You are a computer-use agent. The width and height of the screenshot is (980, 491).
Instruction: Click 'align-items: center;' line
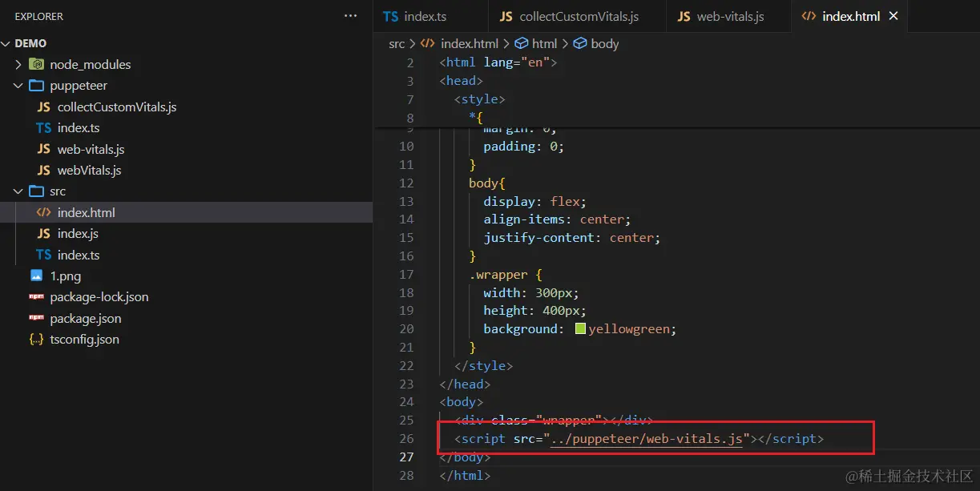[x=557, y=219]
